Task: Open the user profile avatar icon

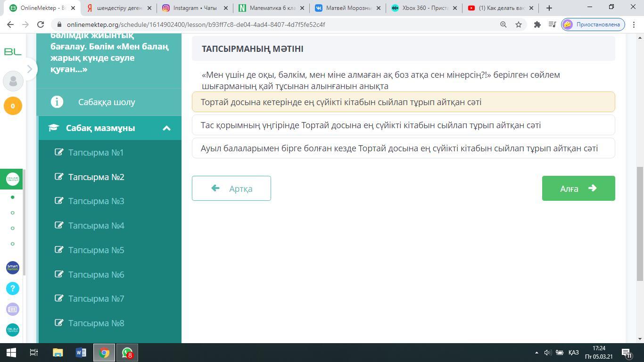Action: coord(13,81)
